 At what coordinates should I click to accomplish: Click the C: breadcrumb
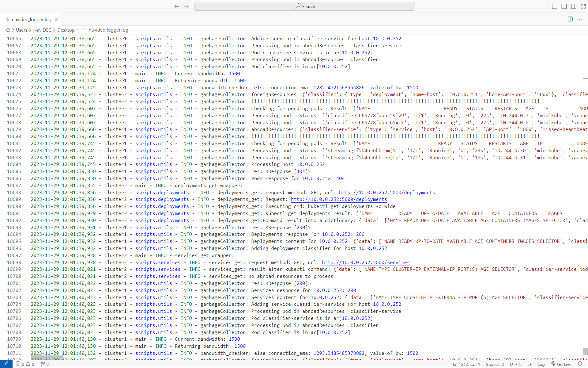click(8, 30)
